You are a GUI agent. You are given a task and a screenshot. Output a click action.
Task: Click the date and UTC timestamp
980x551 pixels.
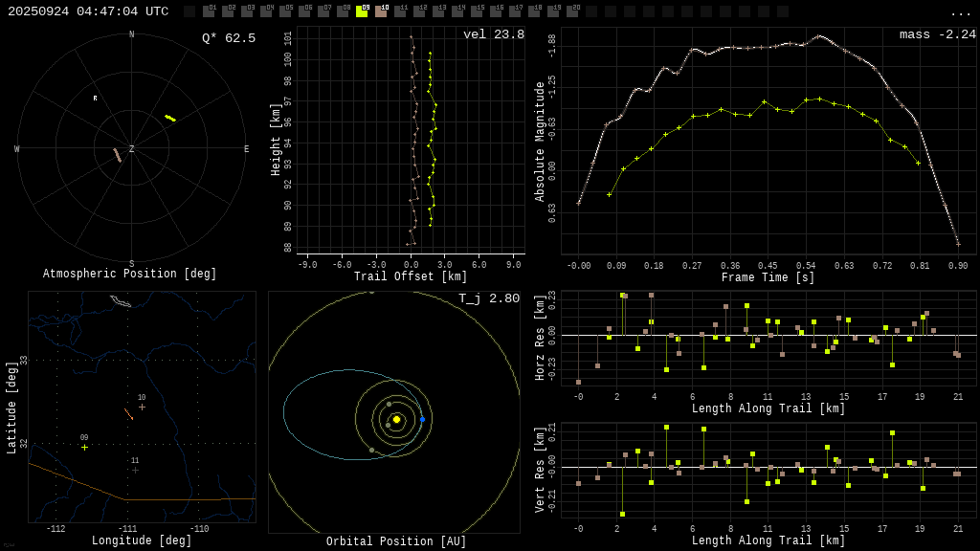(88, 11)
